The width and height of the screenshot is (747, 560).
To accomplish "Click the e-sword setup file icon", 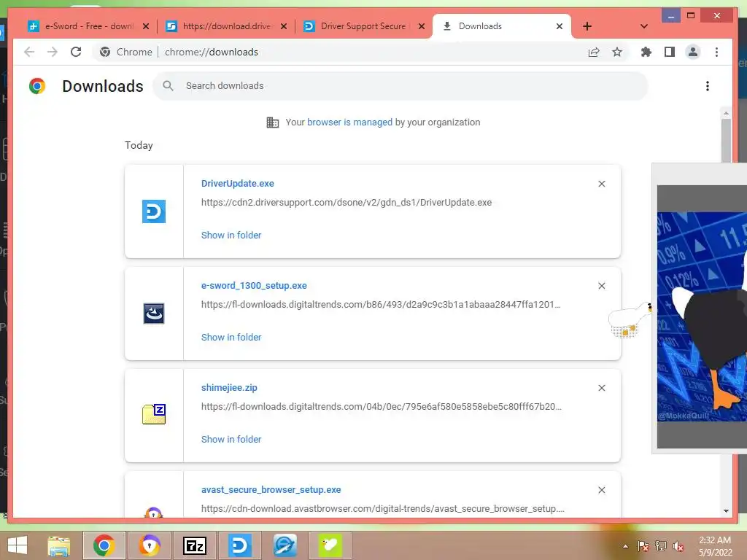I will click(154, 314).
